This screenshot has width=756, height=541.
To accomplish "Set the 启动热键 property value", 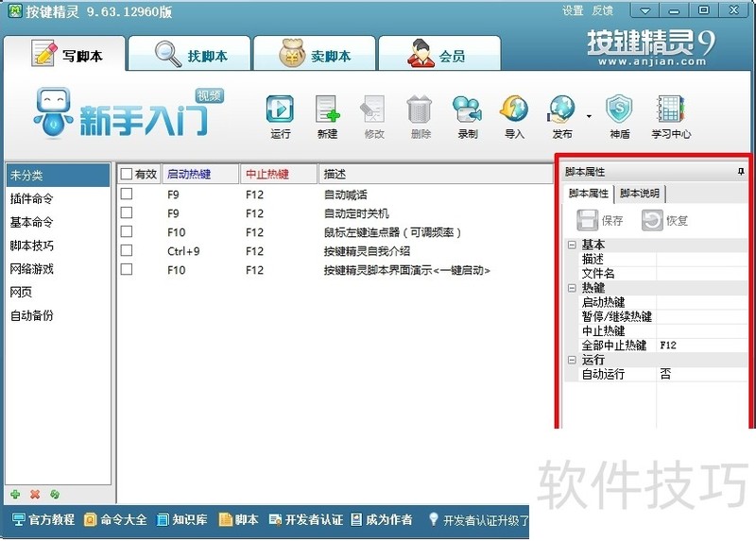I will (x=701, y=302).
